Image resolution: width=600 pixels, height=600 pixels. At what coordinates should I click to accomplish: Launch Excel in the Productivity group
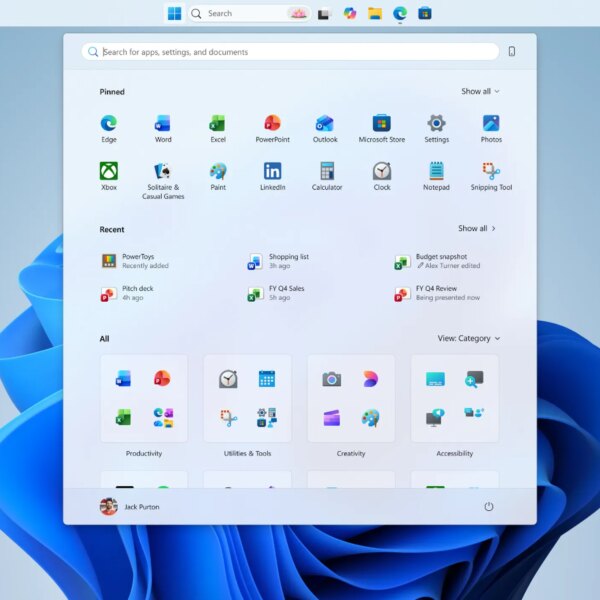pyautogui.click(x=123, y=417)
